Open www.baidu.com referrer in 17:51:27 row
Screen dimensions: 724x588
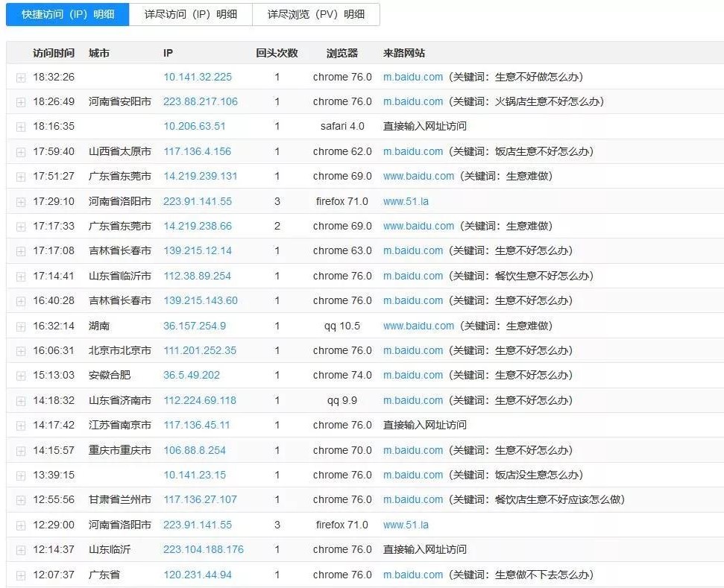(x=418, y=176)
